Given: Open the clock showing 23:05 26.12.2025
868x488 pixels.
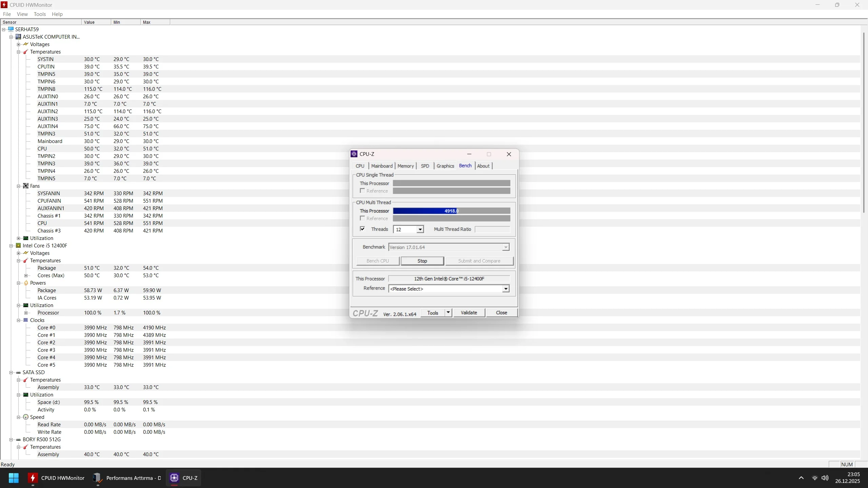Looking at the screenshot, I should pyautogui.click(x=848, y=478).
